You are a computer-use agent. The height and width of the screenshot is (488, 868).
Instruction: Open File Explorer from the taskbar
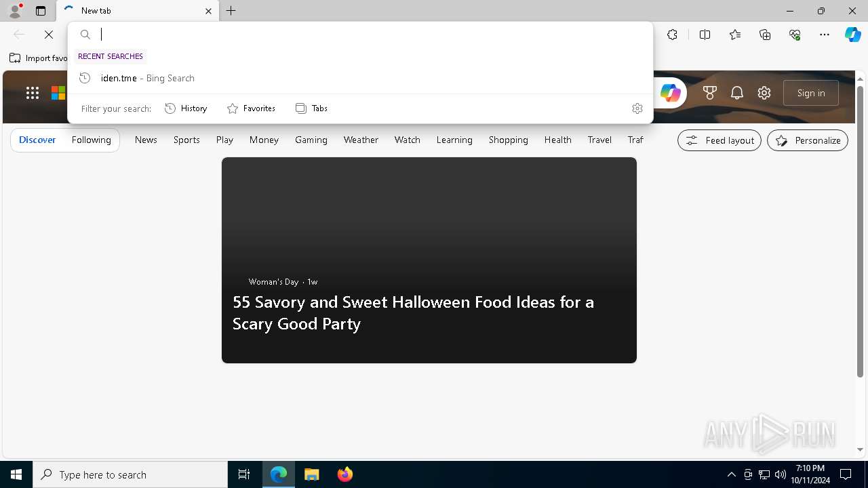[312, 474]
